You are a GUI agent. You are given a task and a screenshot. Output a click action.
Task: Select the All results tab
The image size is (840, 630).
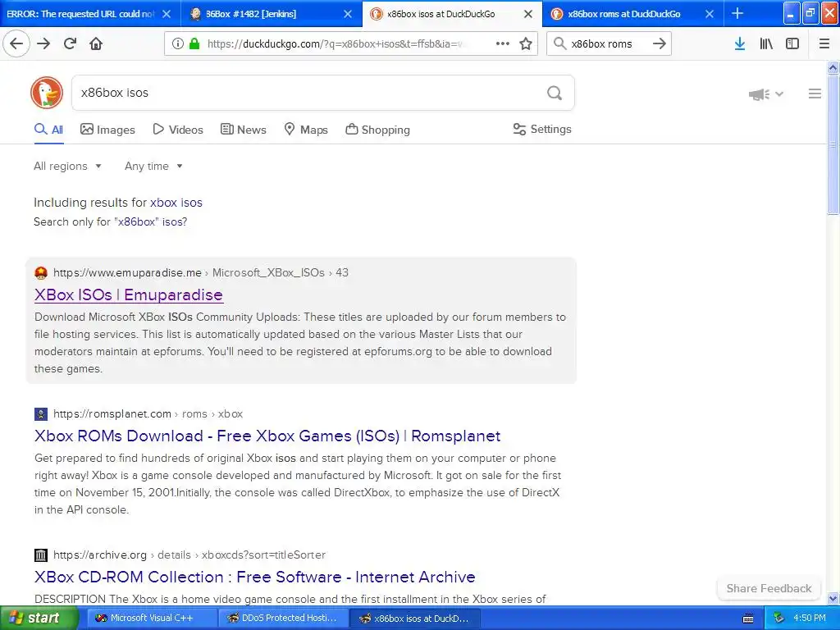[x=48, y=130]
